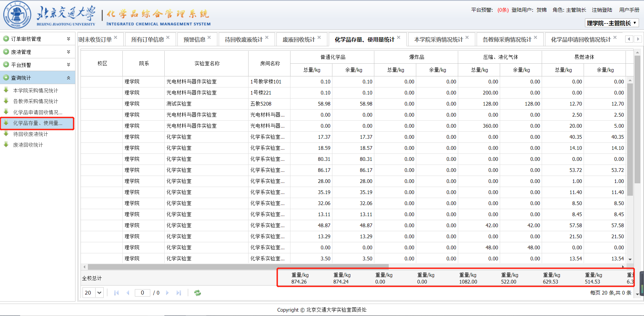
Task: Open 各教师采购情况统计 in sidebar
Action: pyautogui.click(x=36, y=101)
